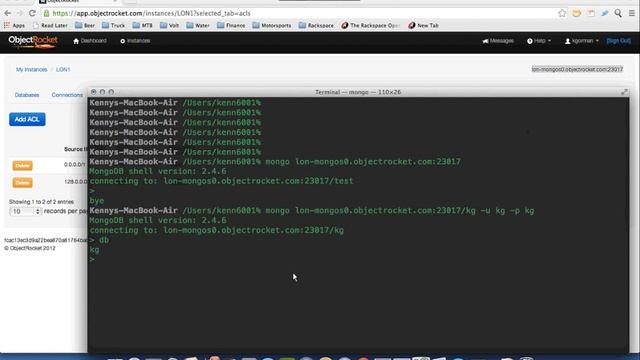The image size is (640, 360).
Task: Click the address bar URL field
Action: point(298,13)
